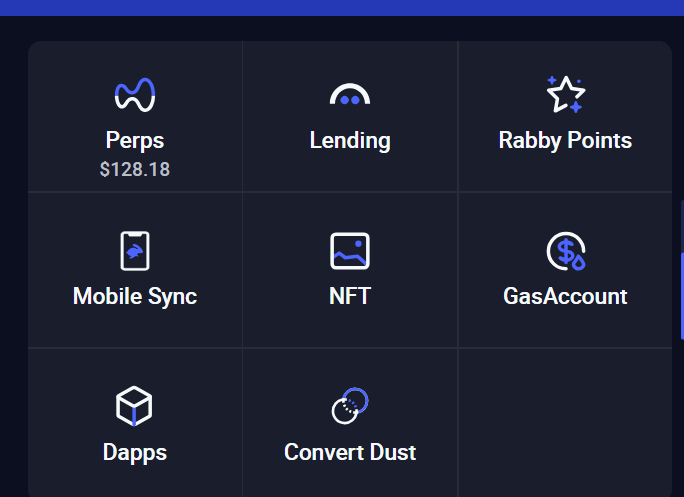Click the Convert Dust circles icon
This screenshot has height=497, width=684.
(350, 406)
